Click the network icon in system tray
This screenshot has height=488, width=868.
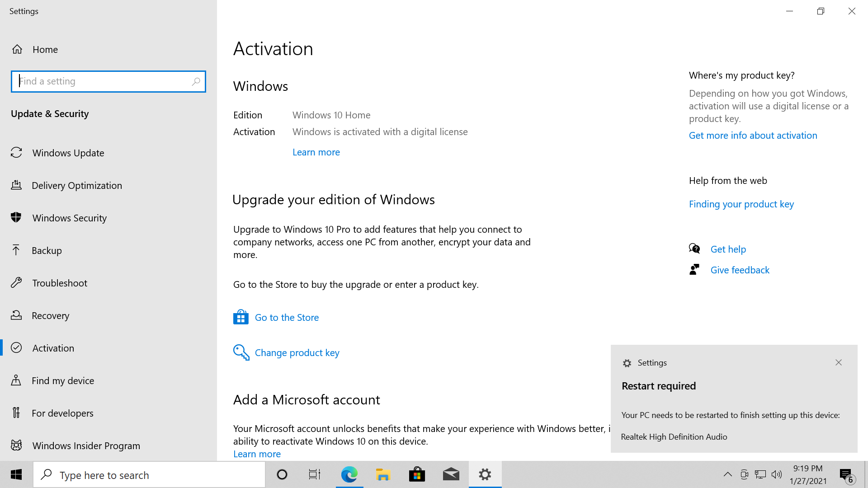[760, 474]
